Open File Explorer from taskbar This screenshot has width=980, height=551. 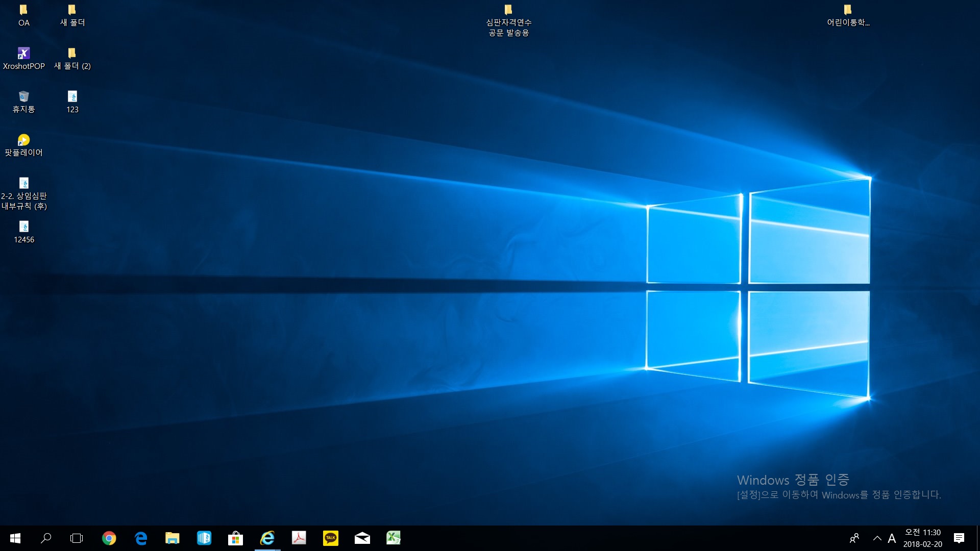coord(172,538)
